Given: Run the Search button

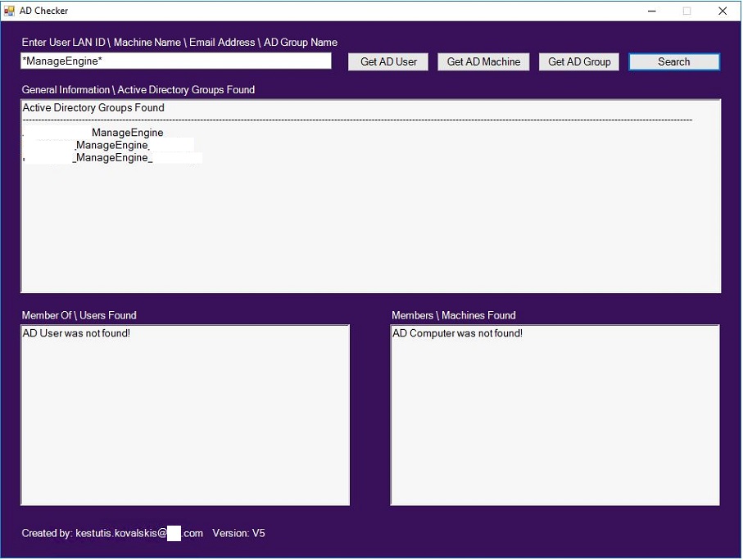Looking at the screenshot, I should pos(674,61).
